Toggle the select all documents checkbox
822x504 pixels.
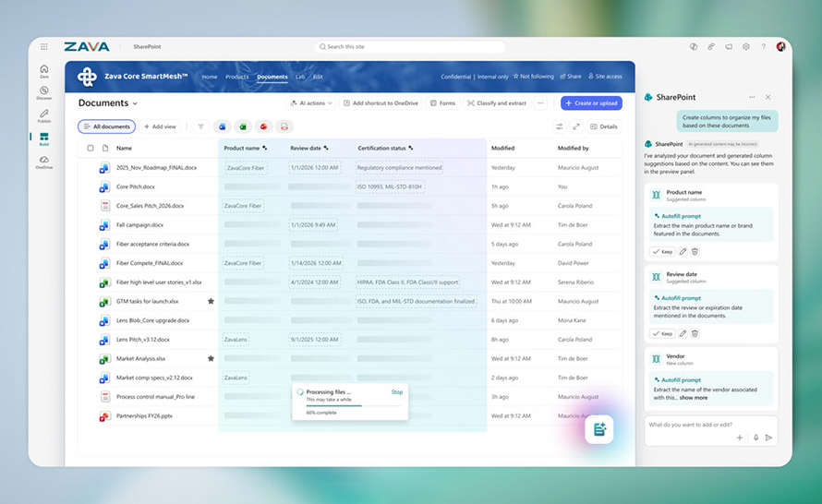click(91, 148)
